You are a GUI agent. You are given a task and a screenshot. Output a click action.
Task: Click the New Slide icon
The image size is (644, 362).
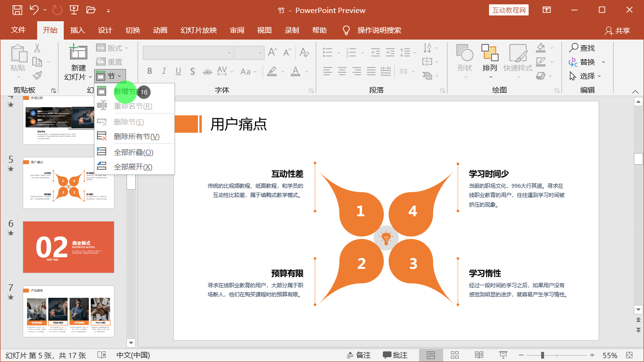point(78,52)
